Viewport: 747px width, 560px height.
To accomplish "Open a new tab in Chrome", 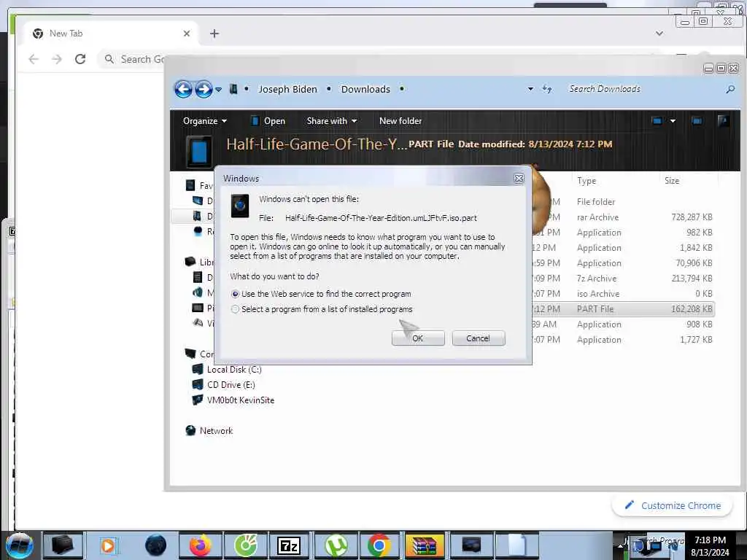I will coord(214,34).
